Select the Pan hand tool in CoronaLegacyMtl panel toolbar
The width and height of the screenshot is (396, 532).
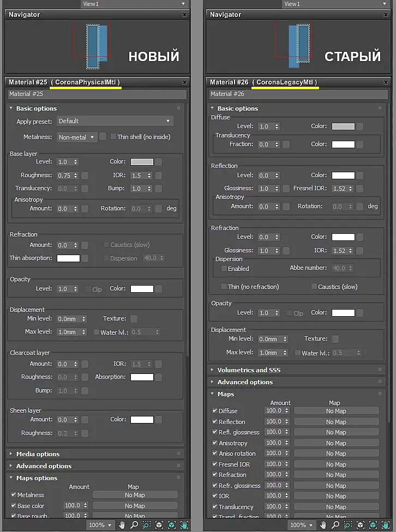(x=323, y=525)
